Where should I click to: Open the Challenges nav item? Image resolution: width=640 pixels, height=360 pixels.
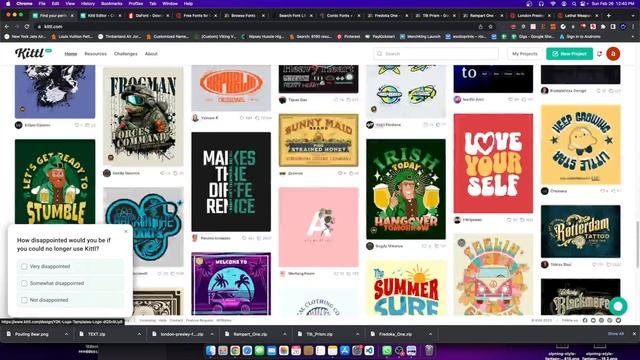coord(126,54)
